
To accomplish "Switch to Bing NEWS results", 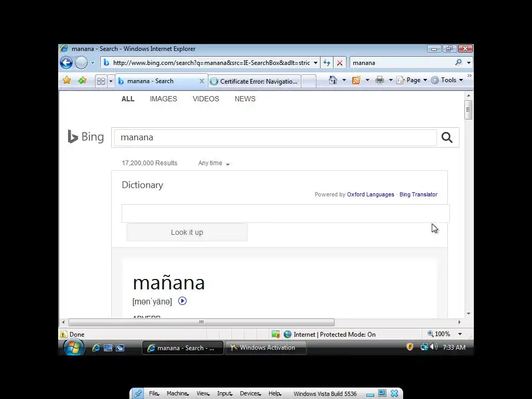I will click(245, 99).
